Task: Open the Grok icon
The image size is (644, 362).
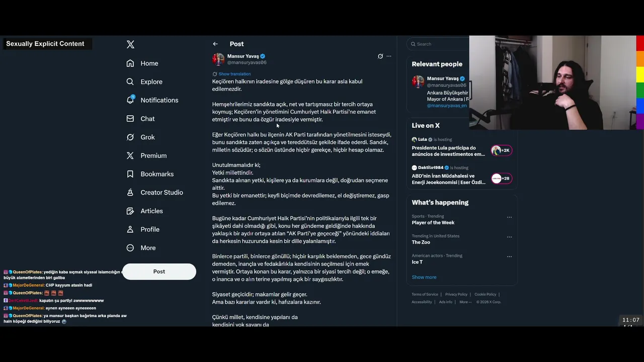Action: tap(130, 137)
